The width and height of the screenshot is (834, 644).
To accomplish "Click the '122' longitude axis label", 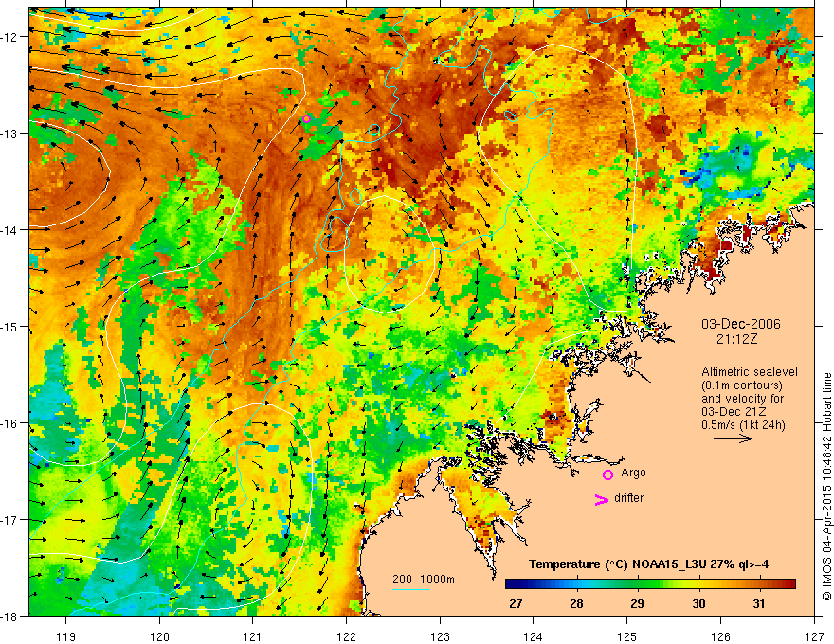I will coord(346,636).
